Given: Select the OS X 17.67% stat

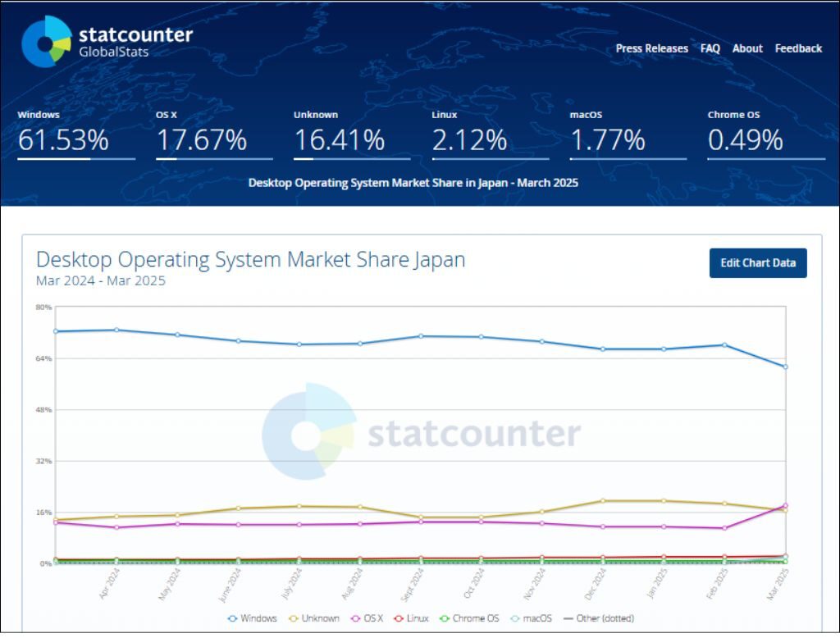Looking at the screenshot, I should click(x=214, y=135).
